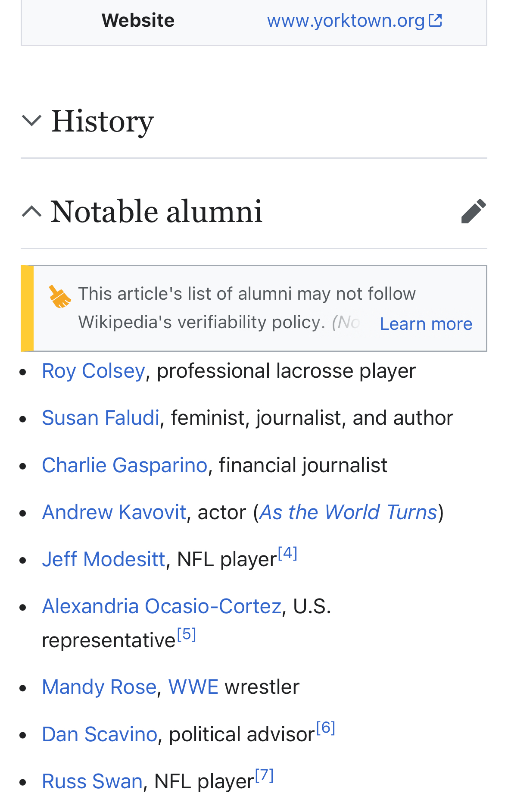Open the Russ Swan link
508x812 pixels.
(x=92, y=781)
